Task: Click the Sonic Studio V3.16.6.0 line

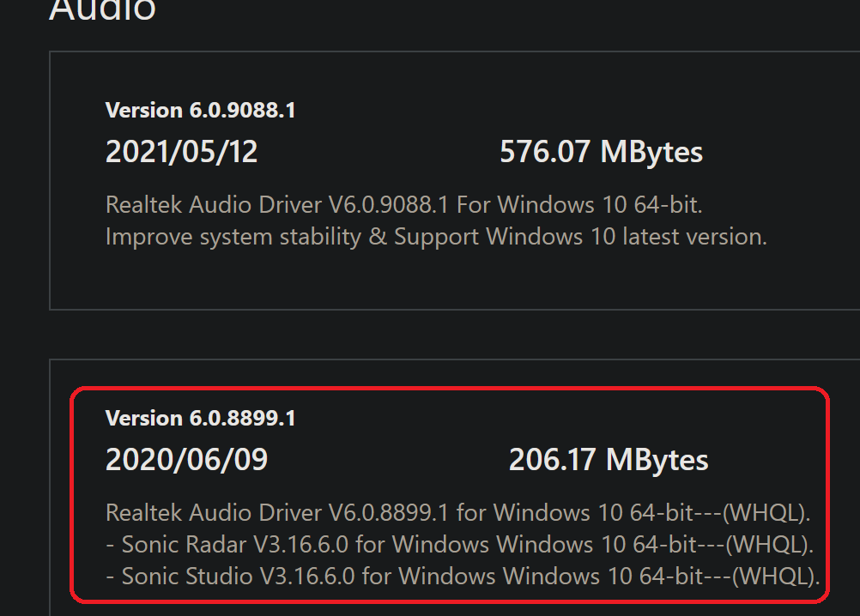Action: pyautogui.click(x=463, y=577)
